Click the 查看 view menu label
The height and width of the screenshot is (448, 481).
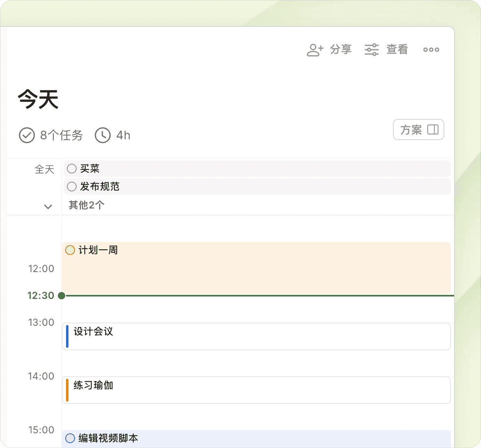[397, 50]
